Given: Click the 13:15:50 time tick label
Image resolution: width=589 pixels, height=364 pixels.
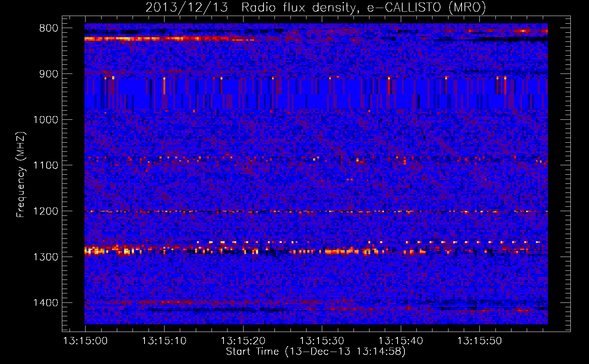Looking at the screenshot, I should [x=479, y=341].
